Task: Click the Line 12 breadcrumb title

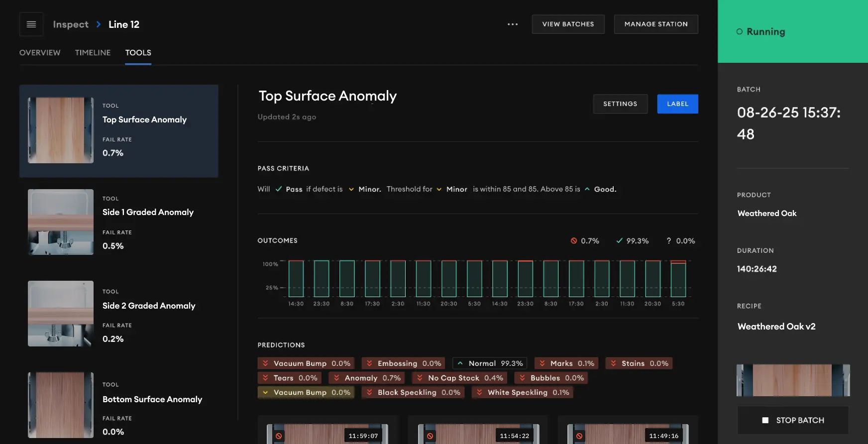Action: tap(124, 24)
